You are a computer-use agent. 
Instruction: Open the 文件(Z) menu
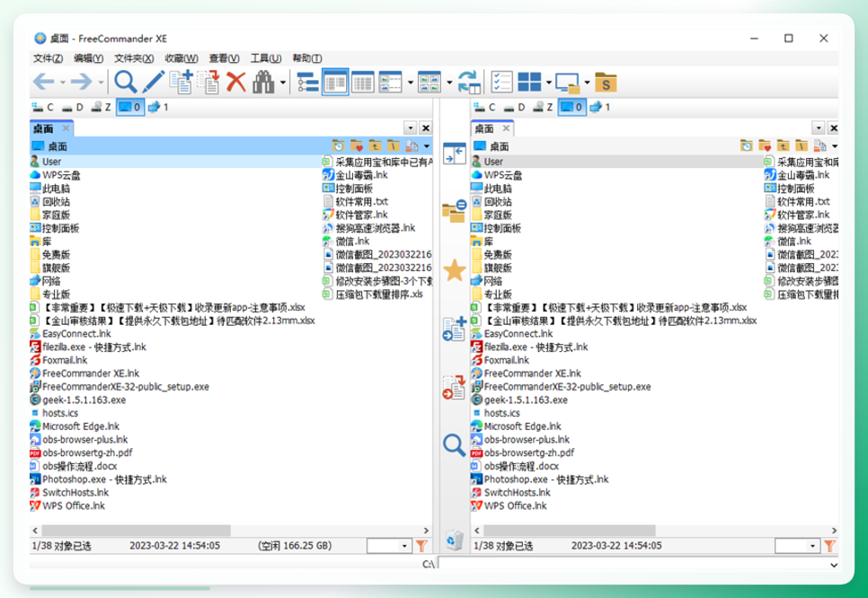[48, 58]
